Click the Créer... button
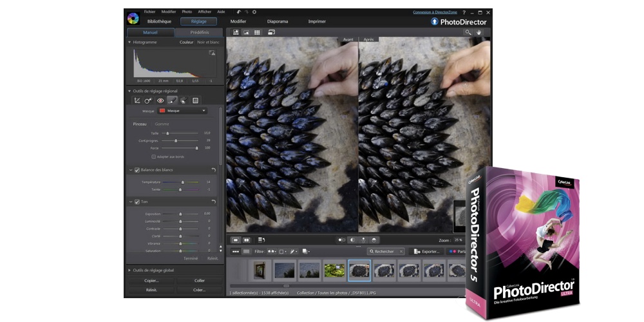 tap(200, 290)
